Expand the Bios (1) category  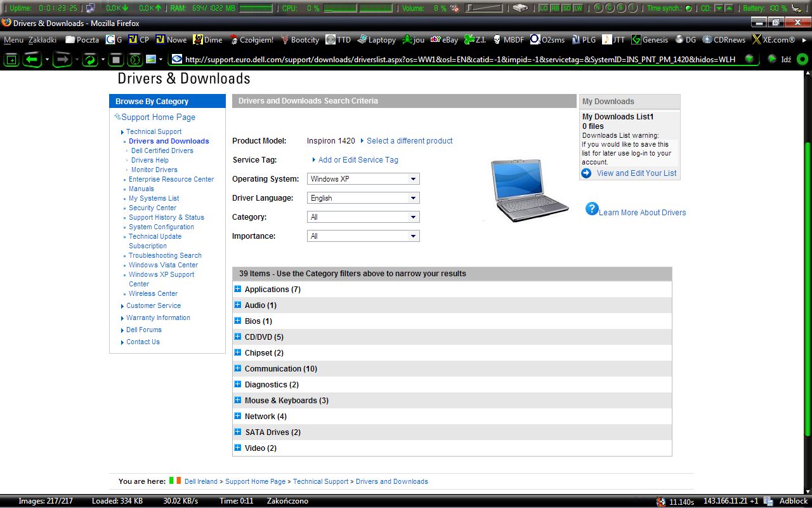(x=238, y=321)
